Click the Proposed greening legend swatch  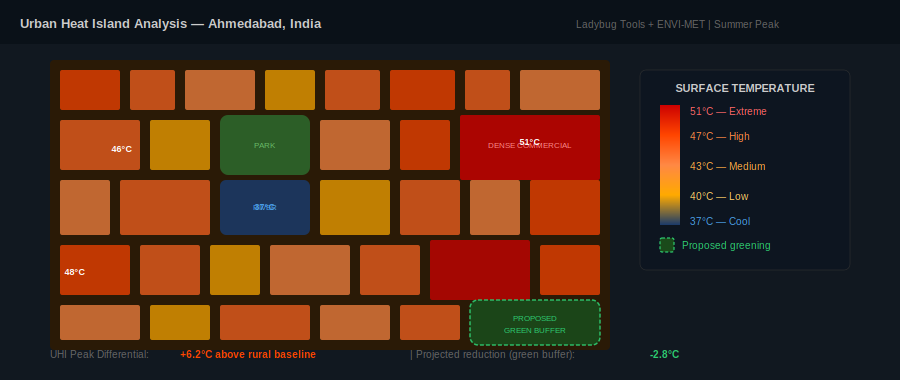tap(667, 245)
